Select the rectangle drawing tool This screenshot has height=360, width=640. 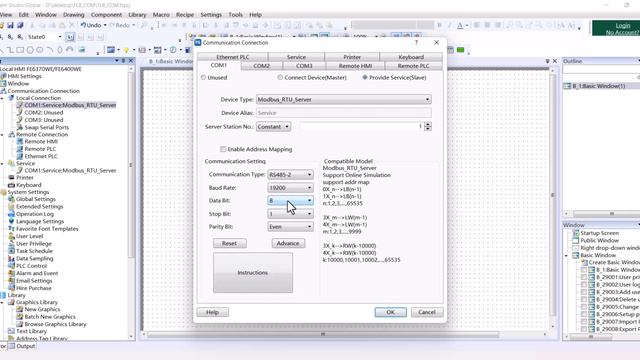click(20, 50)
